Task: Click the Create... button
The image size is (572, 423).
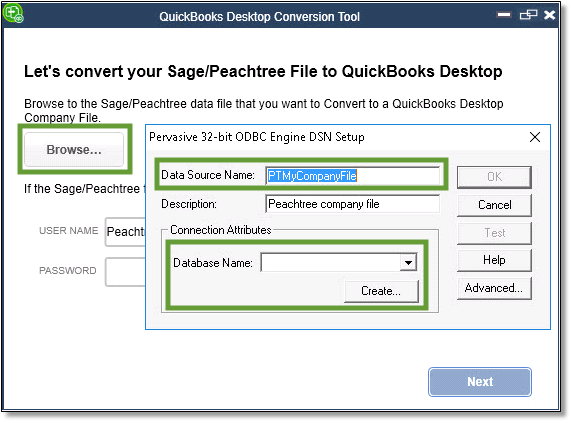Action: click(381, 291)
